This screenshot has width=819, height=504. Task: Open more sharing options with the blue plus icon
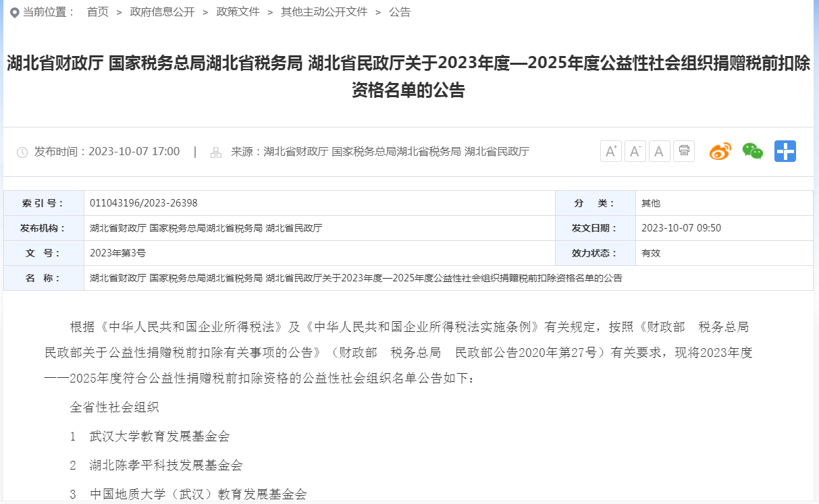785,151
